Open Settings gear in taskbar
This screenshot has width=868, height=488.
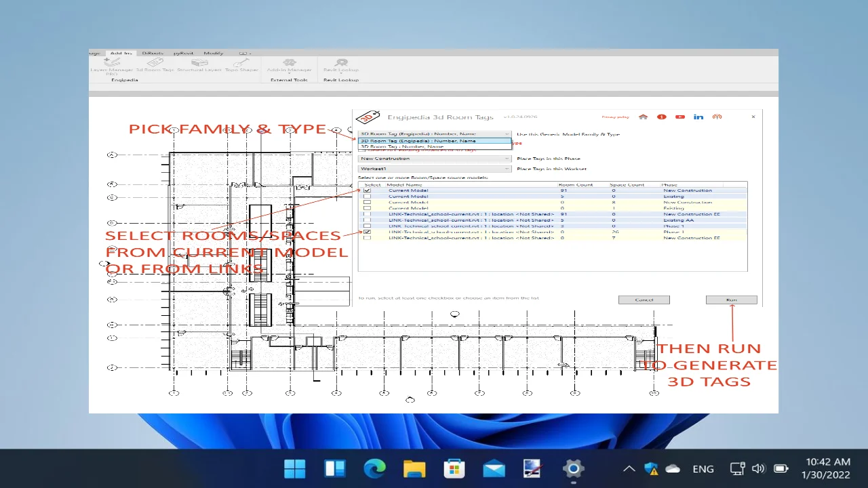click(x=574, y=468)
